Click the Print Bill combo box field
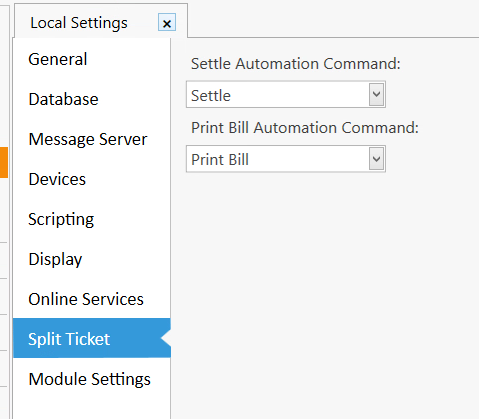Image resolution: width=479 pixels, height=419 pixels. coord(286,159)
